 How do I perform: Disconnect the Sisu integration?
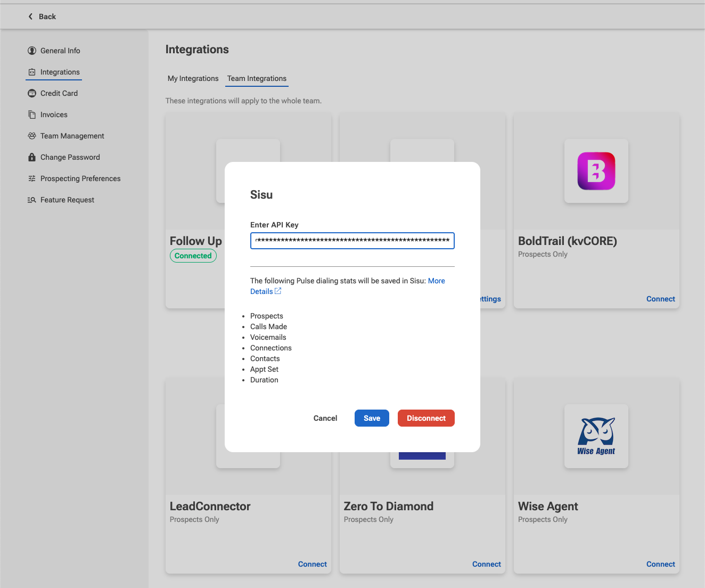click(426, 418)
